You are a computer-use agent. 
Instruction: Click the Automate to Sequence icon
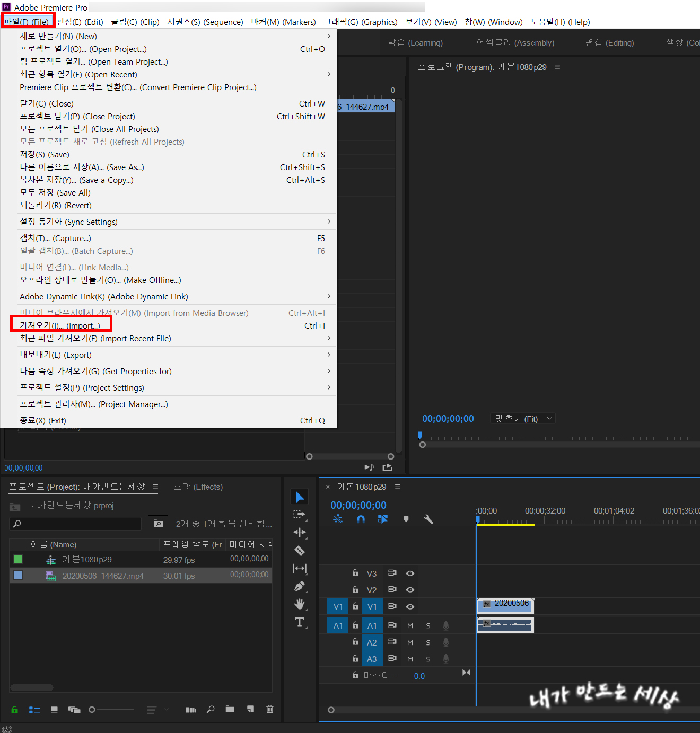(x=190, y=710)
